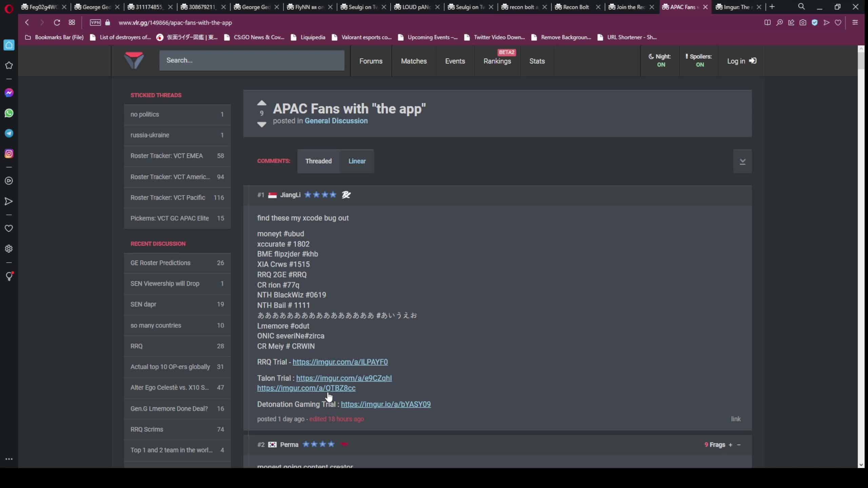Viewport: 868px width, 488px height.
Task: Click the site Search field
Action: pos(252,61)
